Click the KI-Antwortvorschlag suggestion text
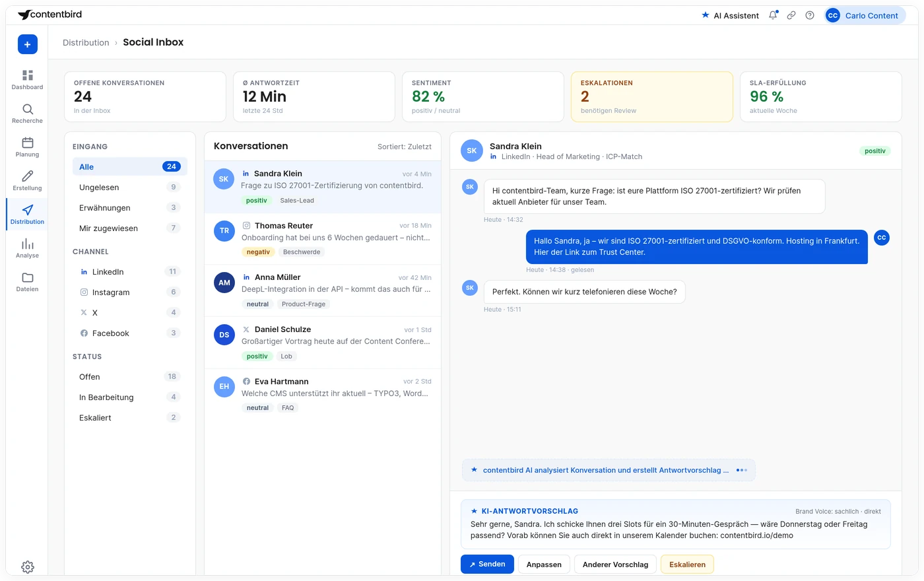The height and width of the screenshot is (581, 924). pyautogui.click(x=669, y=530)
